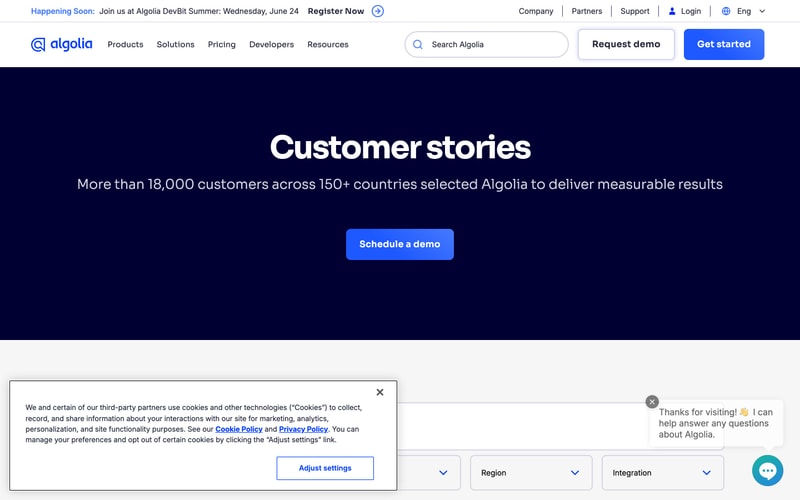
Task: Click the Support link
Action: tap(635, 11)
